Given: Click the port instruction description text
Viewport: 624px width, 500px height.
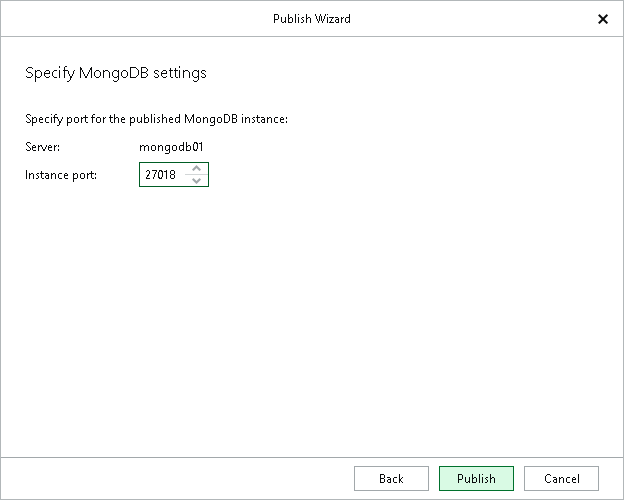Looking at the screenshot, I should (156, 120).
